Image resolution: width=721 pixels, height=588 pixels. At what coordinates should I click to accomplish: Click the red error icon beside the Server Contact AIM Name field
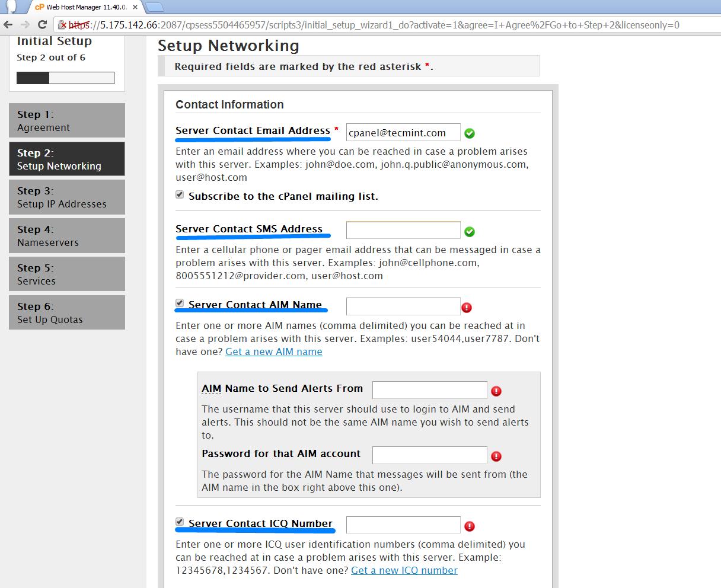pos(467,307)
